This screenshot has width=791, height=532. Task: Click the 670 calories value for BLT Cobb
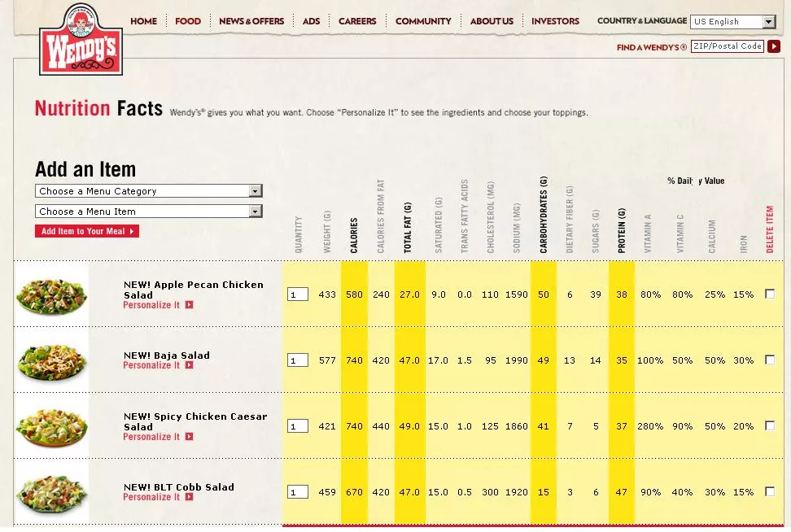point(354,492)
